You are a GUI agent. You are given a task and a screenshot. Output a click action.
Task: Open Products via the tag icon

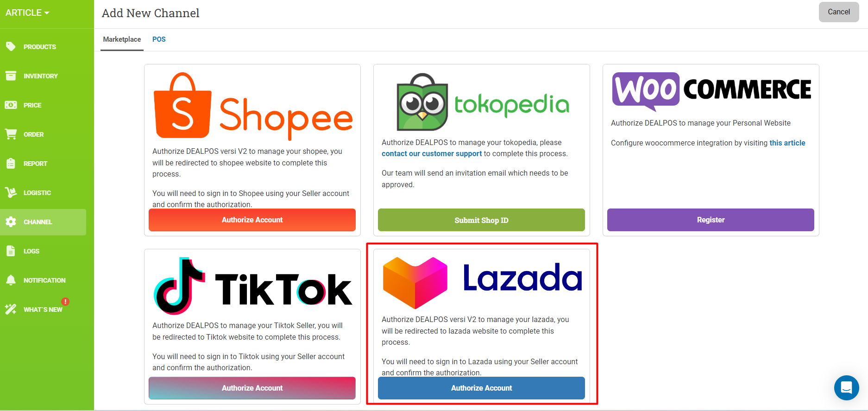pos(11,46)
